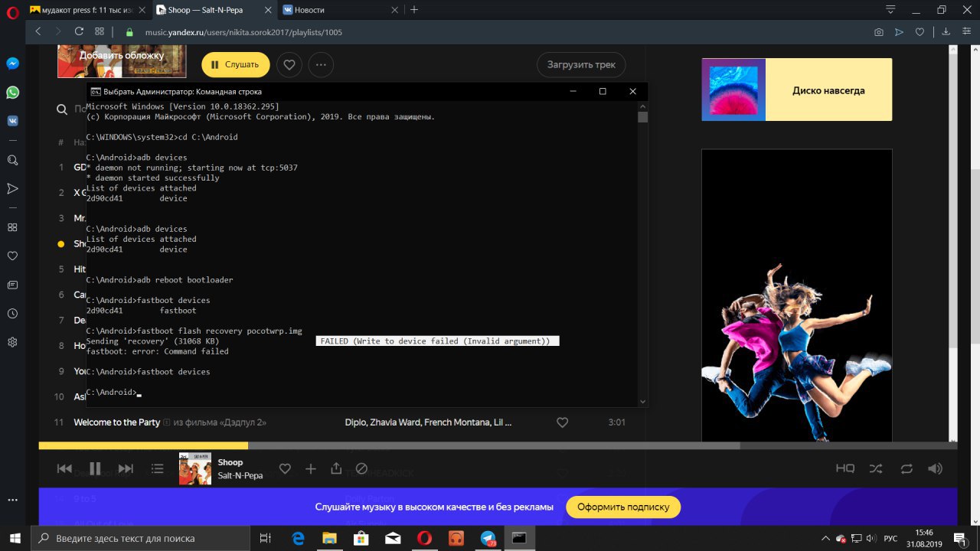980x551 pixels.
Task: Open the Windows Start menu
Action: (16, 538)
